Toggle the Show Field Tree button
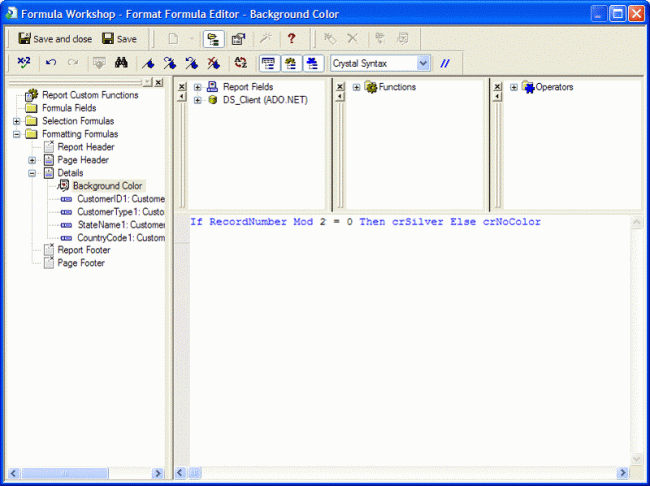 [x=268, y=63]
